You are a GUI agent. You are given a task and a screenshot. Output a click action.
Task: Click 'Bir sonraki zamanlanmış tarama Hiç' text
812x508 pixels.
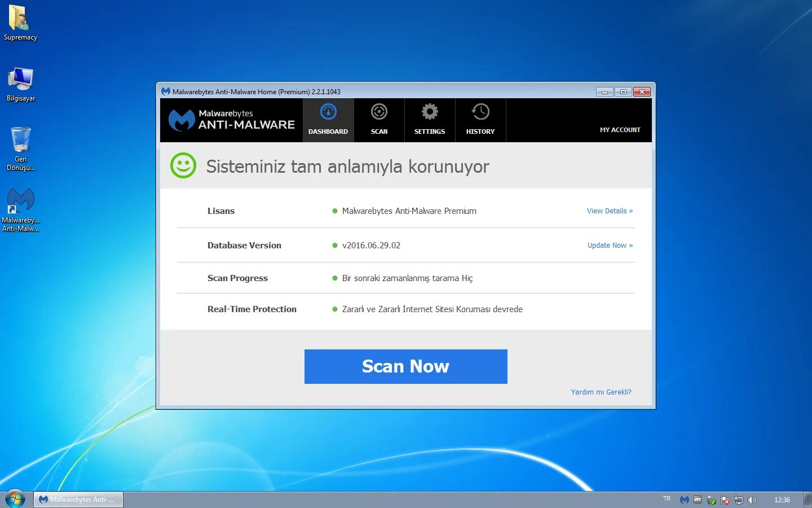pos(407,278)
